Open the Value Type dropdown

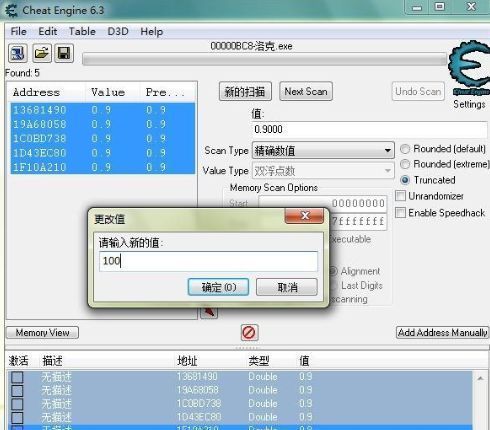click(x=323, y=171)
